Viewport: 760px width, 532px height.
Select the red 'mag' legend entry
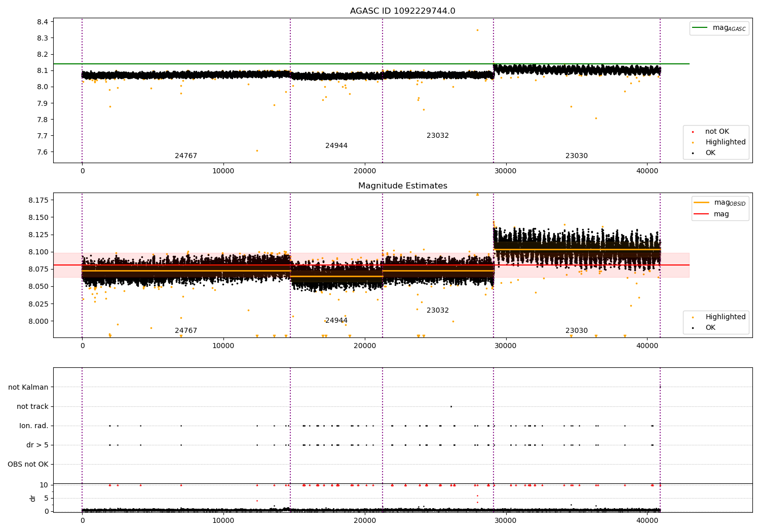tap(711, 214)
